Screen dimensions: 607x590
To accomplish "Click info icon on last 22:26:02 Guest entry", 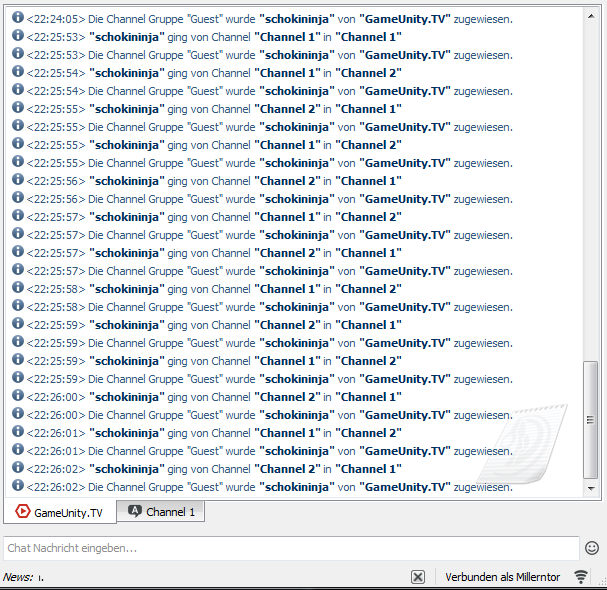I will (x=17, y=486).
